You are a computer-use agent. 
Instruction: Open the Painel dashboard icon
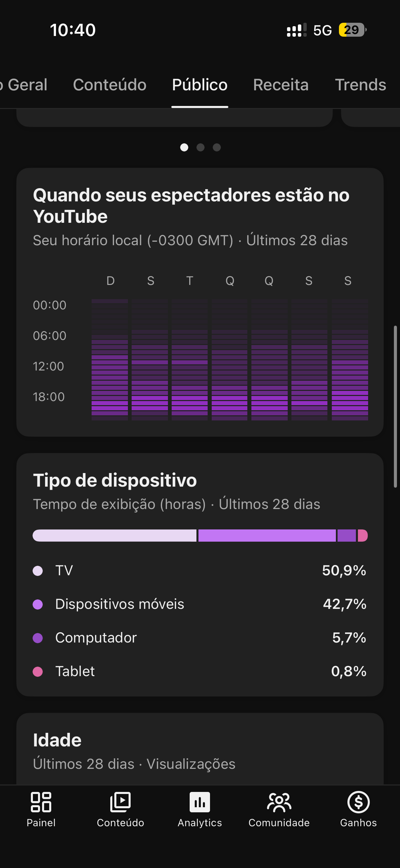[41, 802]
